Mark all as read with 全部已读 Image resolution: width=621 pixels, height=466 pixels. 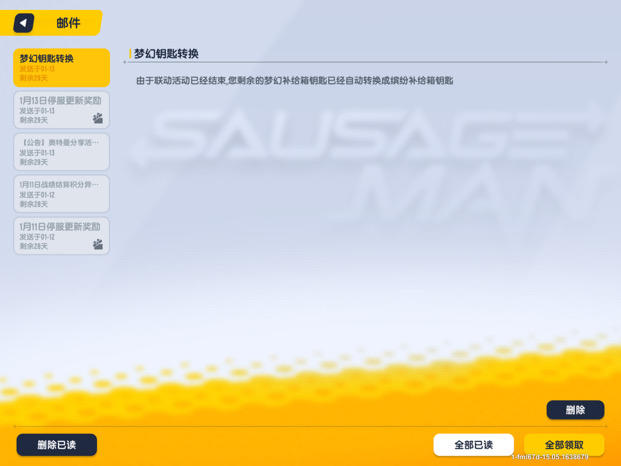point(474,445)
